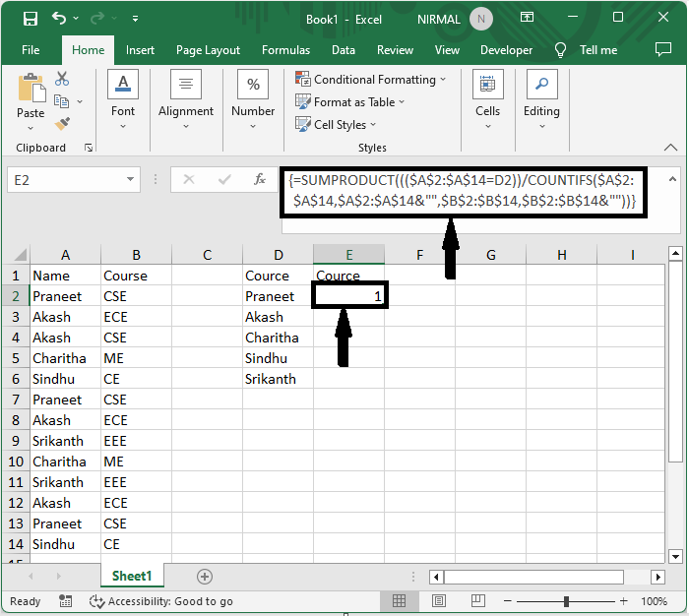The height and width of the screenshot is (616, 689).
Task: Select the Sheet1 tab
Action: [x=132, y=576]
